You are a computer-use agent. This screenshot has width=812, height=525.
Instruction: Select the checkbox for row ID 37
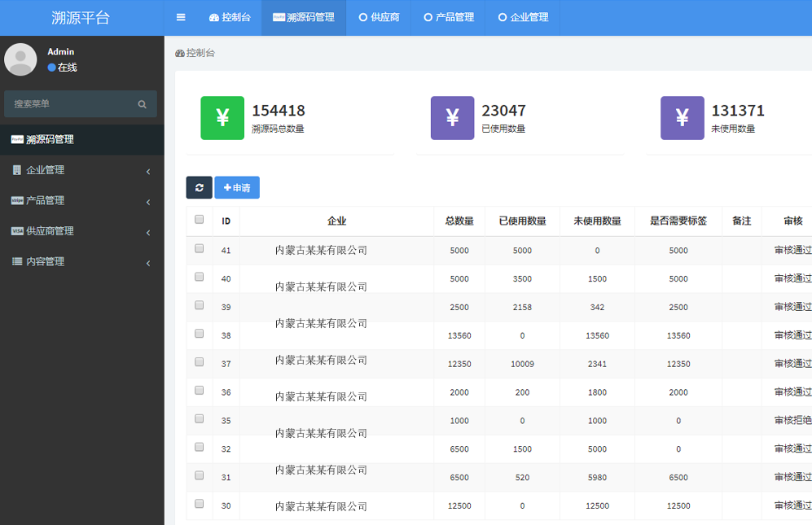(200, 362)
